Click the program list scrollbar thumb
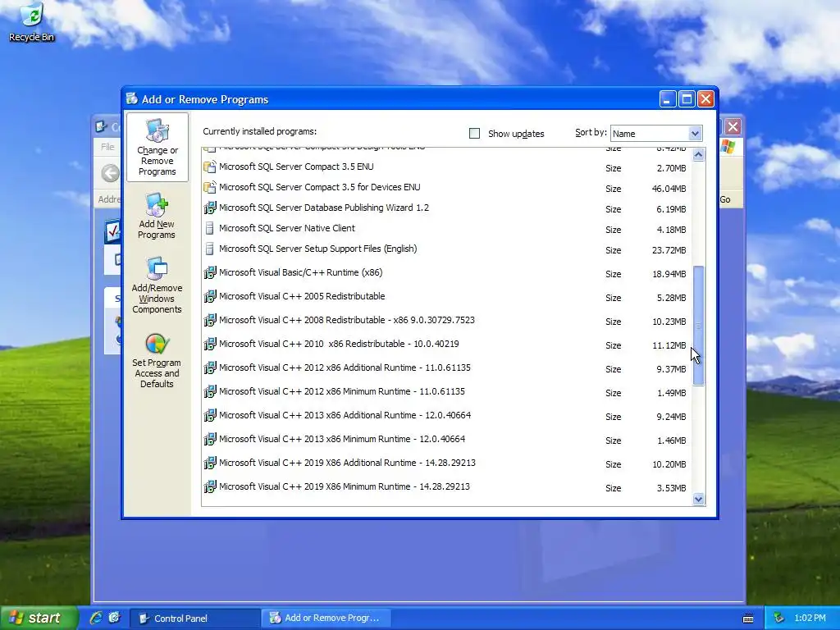Viewport: 840px width, 630px height. point(698,325)
